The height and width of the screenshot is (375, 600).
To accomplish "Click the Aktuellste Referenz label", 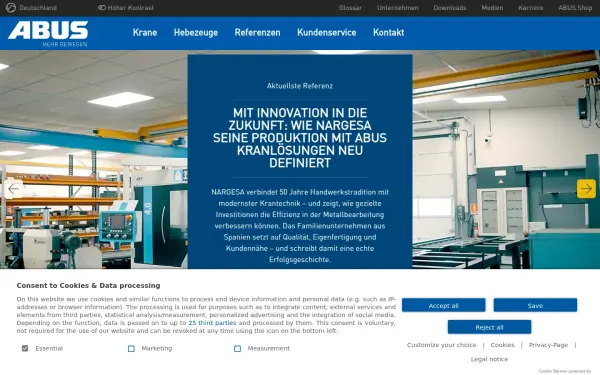I will 300,86.
